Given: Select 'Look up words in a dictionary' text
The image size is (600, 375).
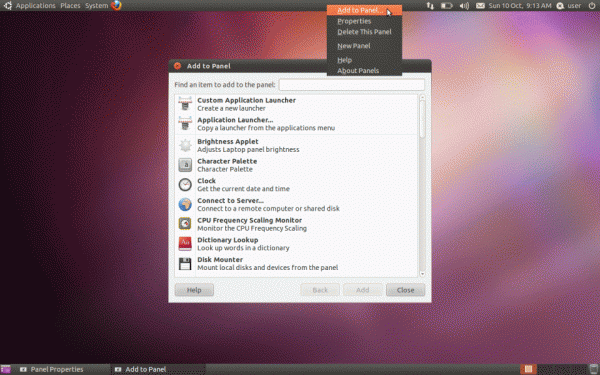Looking at the screenshot, I should pyautogui.click(x=243, y=248).
